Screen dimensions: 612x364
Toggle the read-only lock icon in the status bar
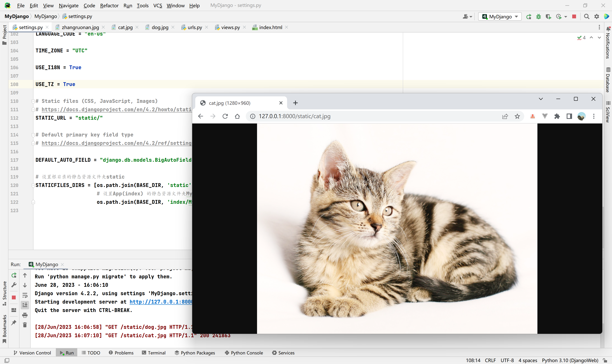point(605,360)
